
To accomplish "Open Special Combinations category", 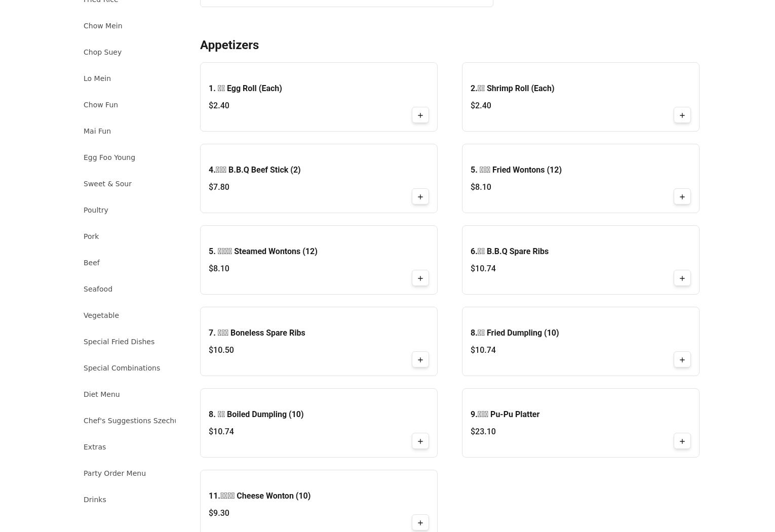I will (x=122, y=368).
